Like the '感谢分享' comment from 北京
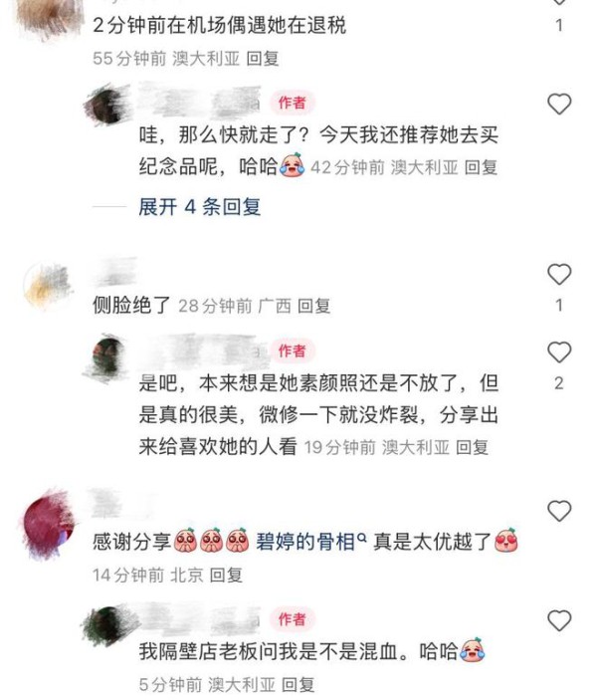This screenshot has height=700, width=597. tap(559, 511)
